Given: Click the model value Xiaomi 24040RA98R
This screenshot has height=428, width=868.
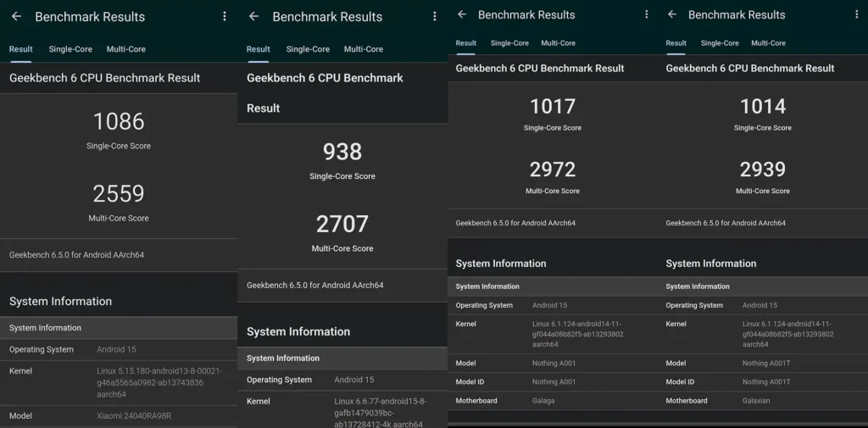Looking at the screenshot, I should (134, 416).
